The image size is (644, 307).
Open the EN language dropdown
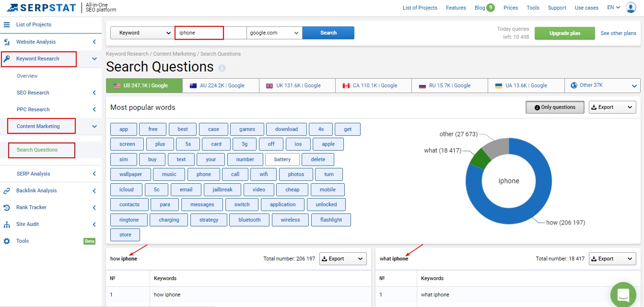[x=613, y=8]
